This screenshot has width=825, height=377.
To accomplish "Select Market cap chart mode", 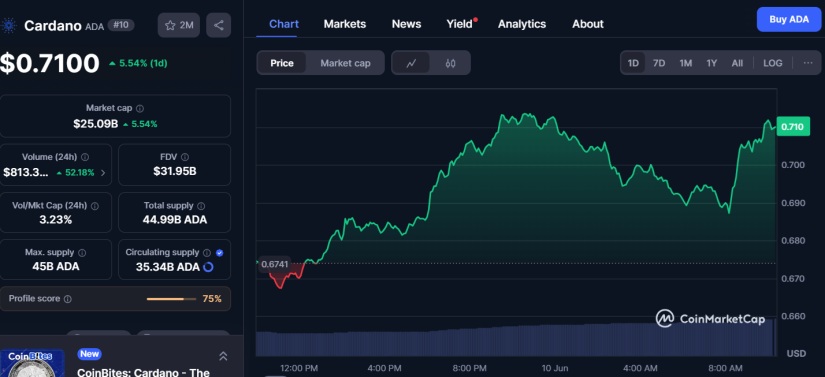I will tap(345, 63).
